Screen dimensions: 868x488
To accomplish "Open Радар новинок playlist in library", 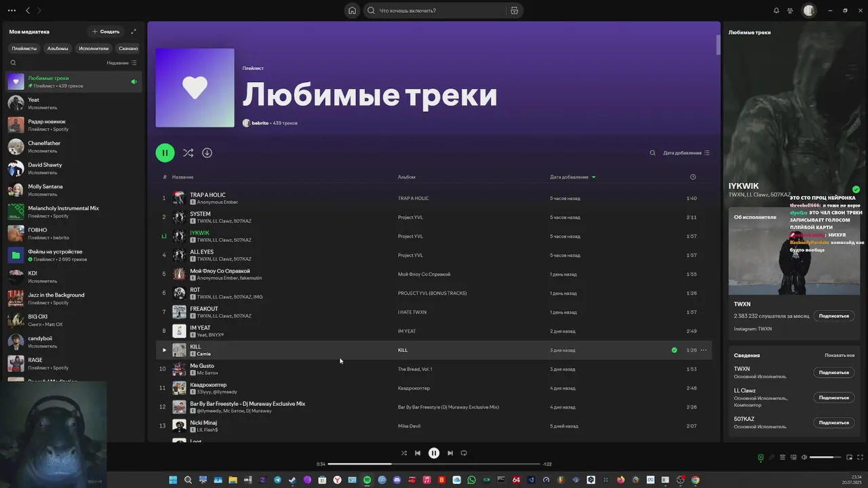I will click(x=74, y=125).
